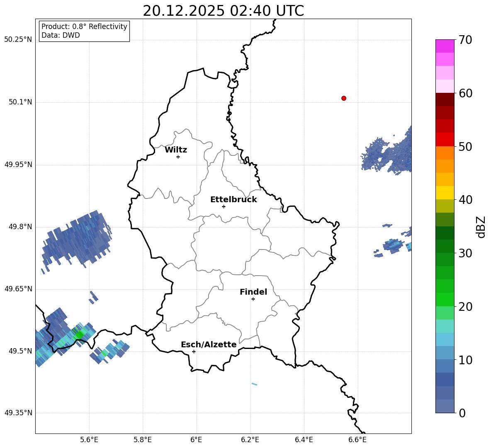Click the Findel location cross marker
This screenshot has width=491, height=448.
pos(253,299)
